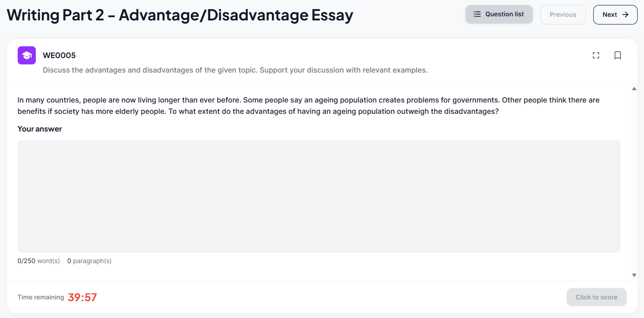Click inside the essay answer text area
This screenshot has width=644, height=318.
[x=319, y=196]
